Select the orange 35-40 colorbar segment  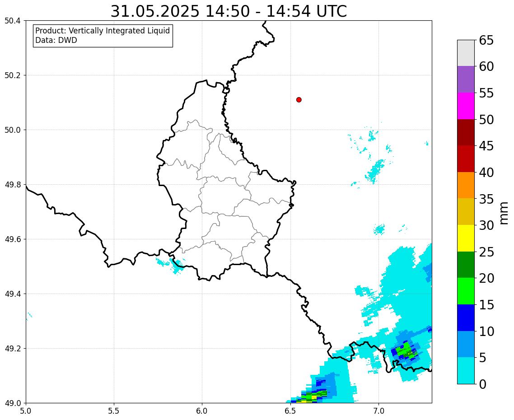(x=466, y=185)
